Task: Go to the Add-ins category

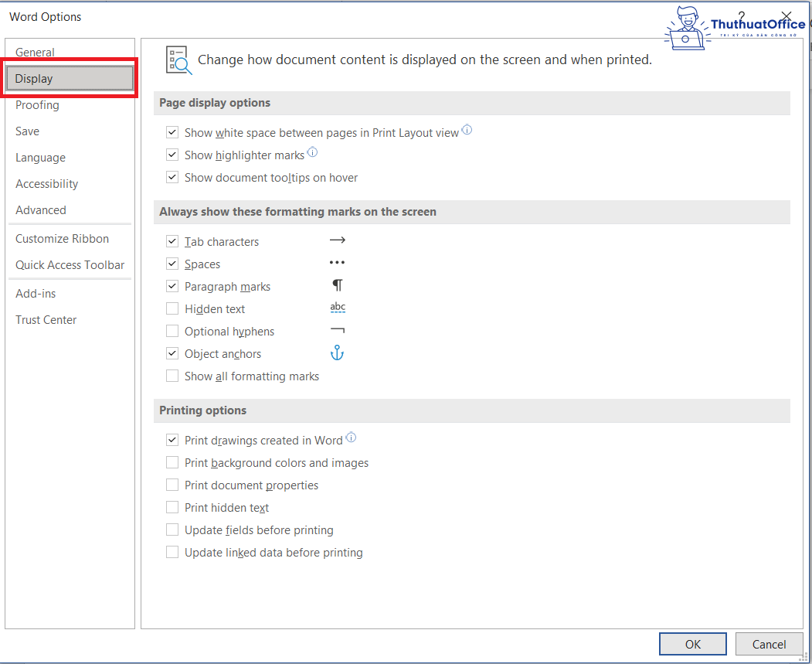Action: (x=36, y=294)
